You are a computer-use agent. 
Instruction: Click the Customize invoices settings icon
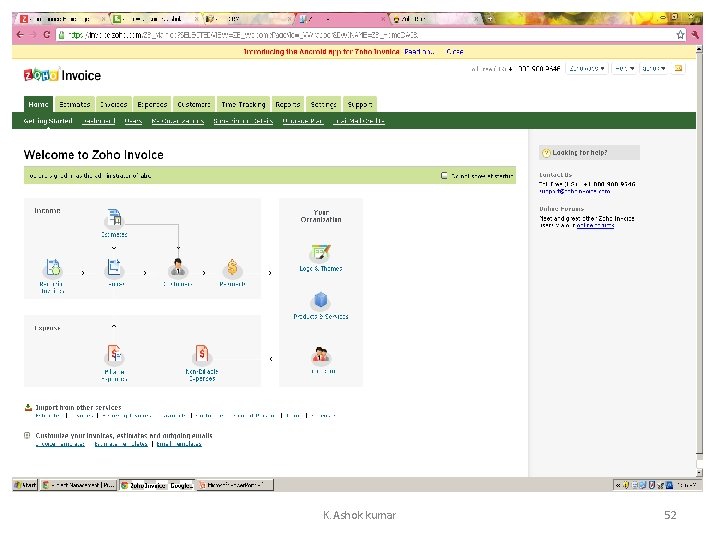27,435
